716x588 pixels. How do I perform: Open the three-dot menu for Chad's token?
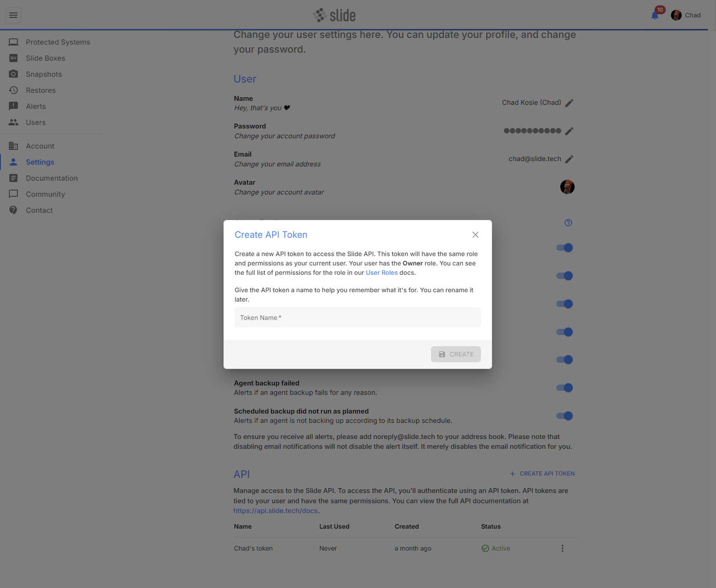[x=563, y=548]
